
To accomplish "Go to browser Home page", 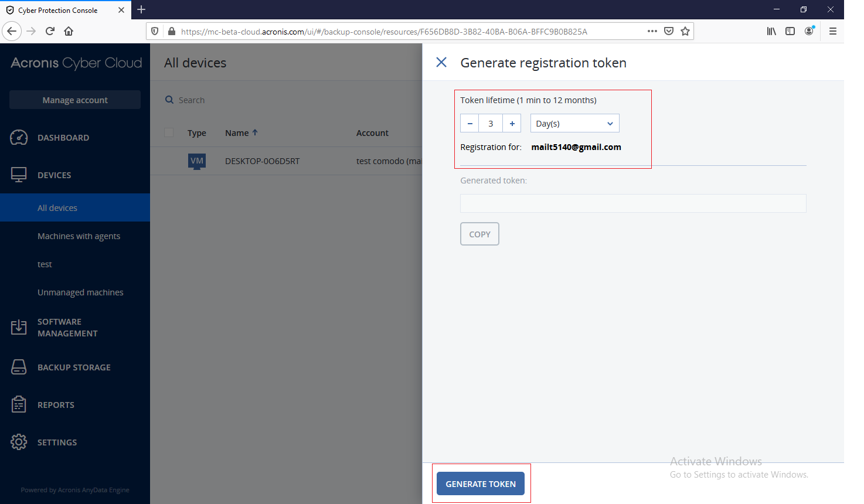I will click(x=69, y=31).
